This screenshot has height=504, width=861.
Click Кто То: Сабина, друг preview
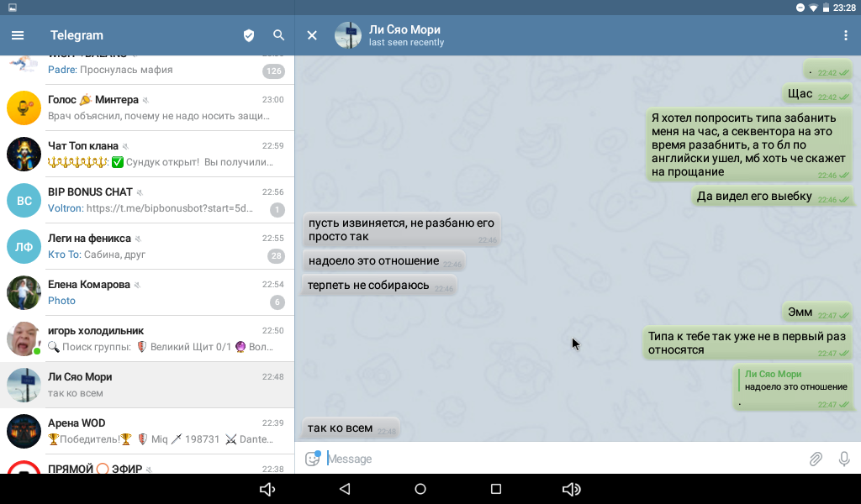97,255
